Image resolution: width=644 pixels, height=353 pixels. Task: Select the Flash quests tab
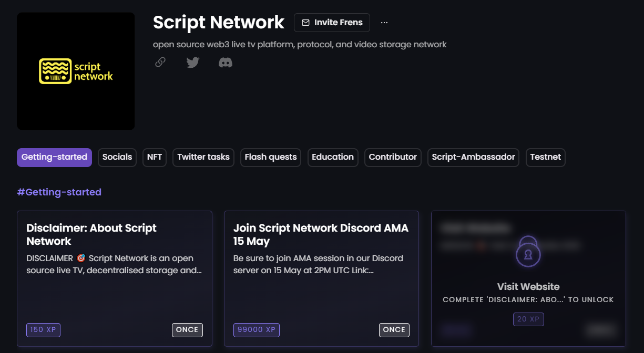271,157
